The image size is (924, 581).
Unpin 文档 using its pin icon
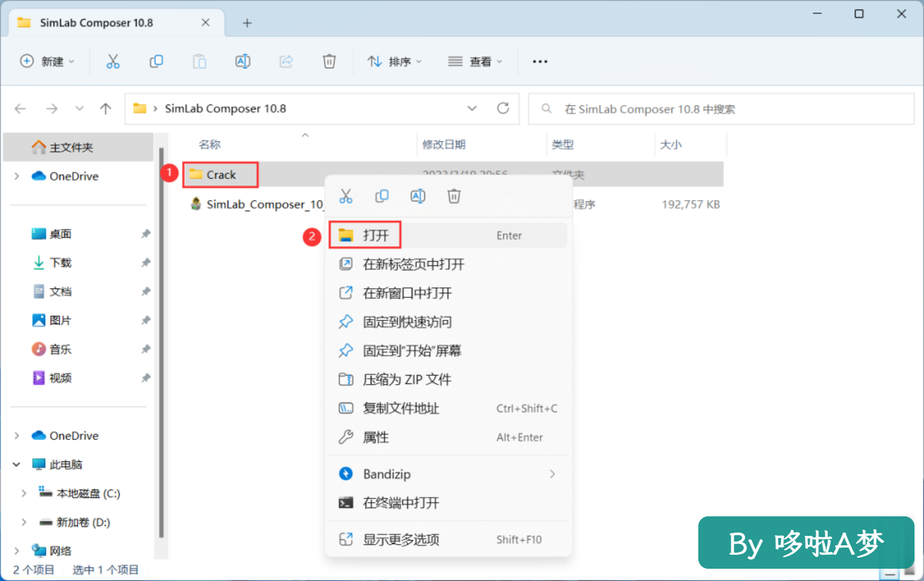coord(146,292)
